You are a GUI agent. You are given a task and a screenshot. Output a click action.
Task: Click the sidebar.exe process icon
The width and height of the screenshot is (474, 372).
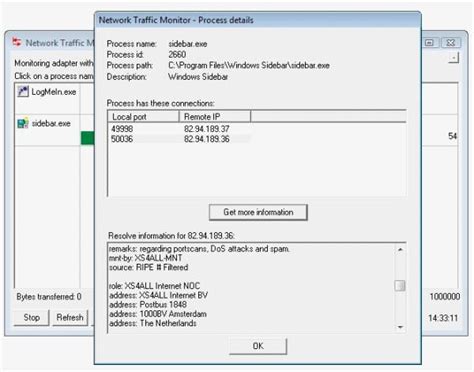click(23, 123)
